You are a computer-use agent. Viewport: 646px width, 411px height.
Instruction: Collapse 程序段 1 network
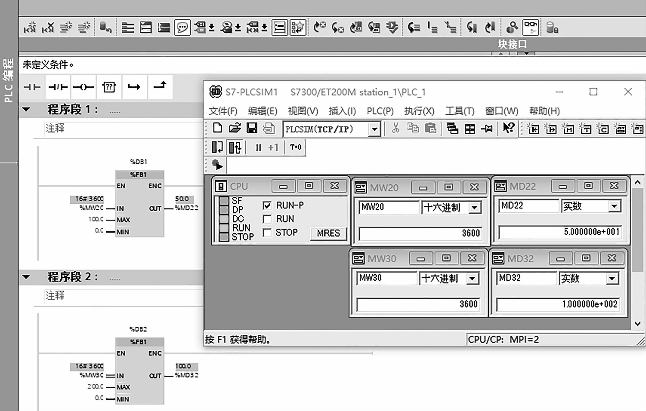[26, 110]
